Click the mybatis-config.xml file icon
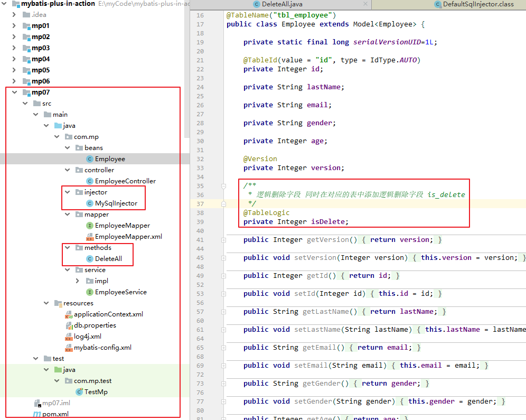 pyautogui.click(x=69, y=348)
